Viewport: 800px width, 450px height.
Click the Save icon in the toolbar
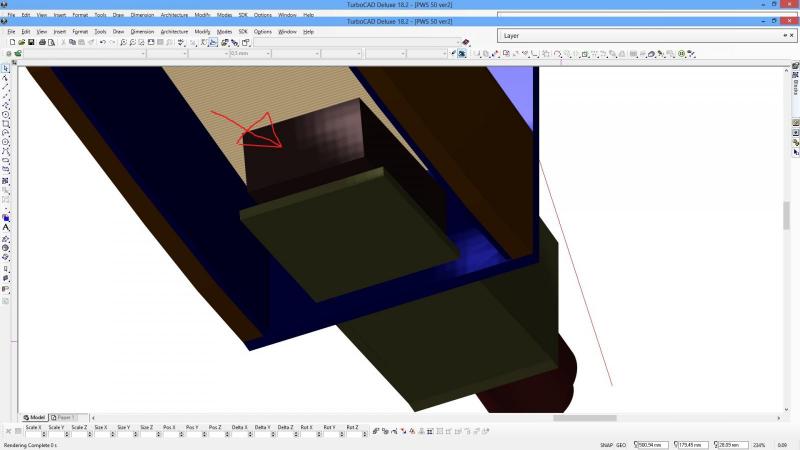pos(31,42)
